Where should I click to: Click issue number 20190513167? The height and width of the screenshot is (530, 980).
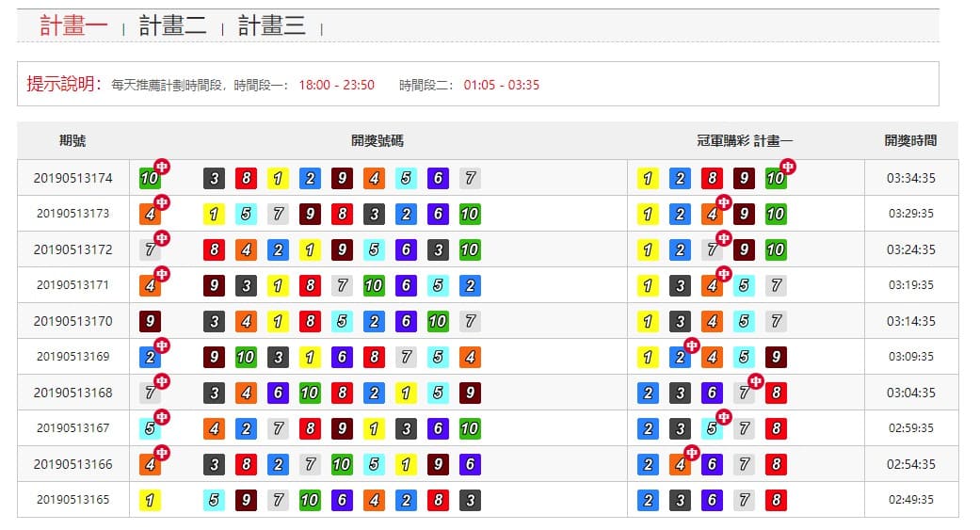click(73, 428)
